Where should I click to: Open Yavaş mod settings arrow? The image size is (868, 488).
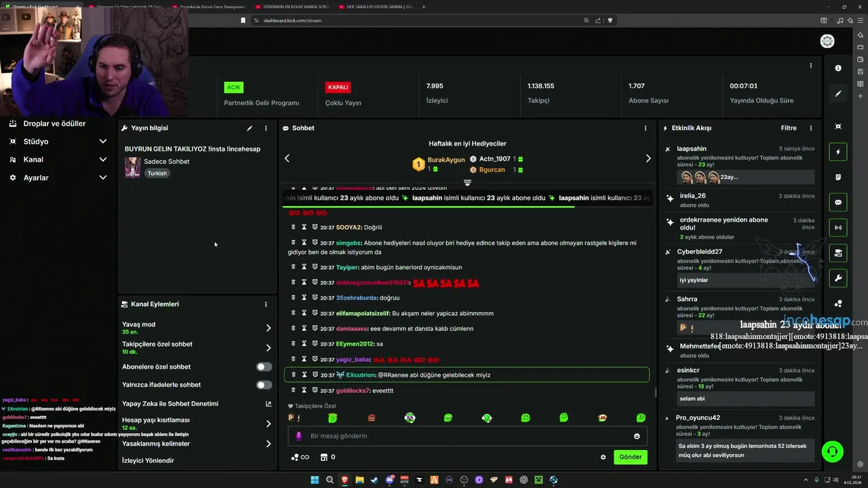click(x=269, y=328)
